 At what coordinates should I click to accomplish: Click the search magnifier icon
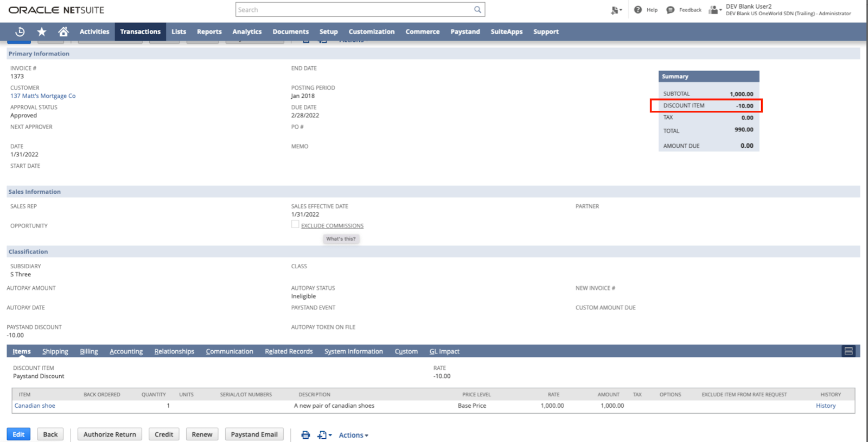pyautogui.click(x=477, y=9)
